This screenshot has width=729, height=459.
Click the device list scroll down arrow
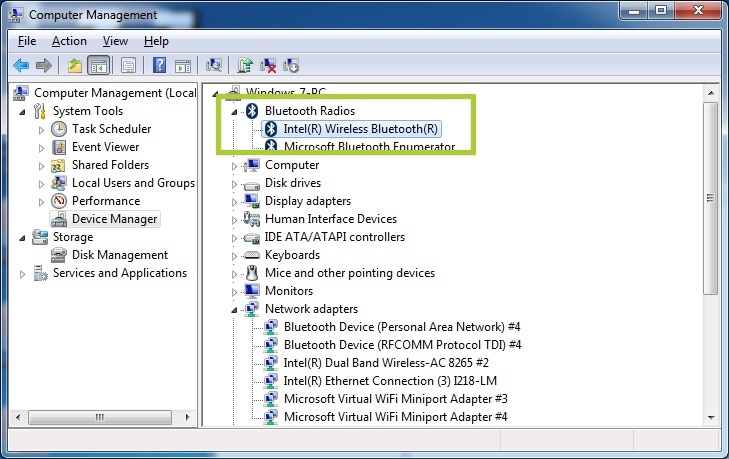click(x=711, y=418)
